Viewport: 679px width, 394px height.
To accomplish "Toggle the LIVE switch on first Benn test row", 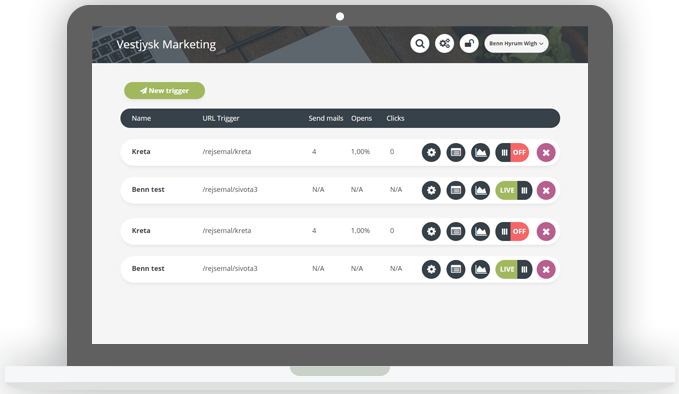I will [x=514, y=191].
